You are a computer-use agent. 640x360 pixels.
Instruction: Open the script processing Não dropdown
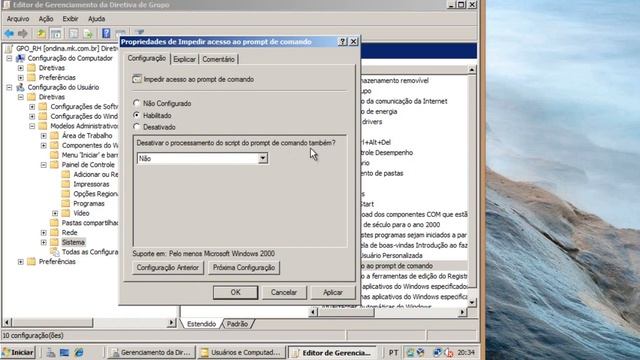263,158
